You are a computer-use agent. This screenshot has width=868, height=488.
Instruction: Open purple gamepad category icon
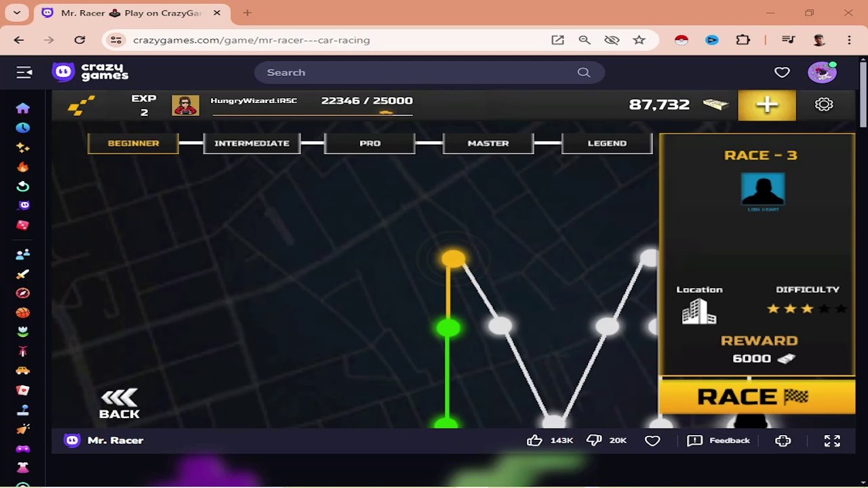[x=23, y=449]
